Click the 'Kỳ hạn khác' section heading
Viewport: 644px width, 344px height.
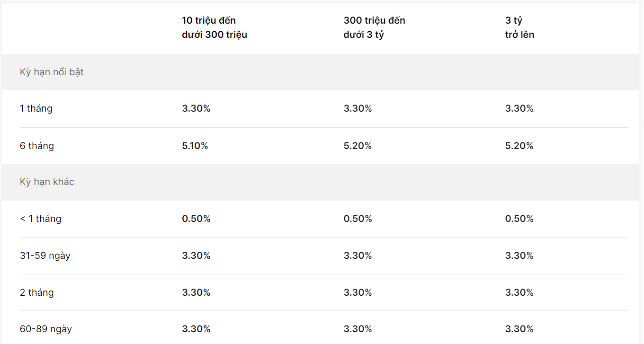click(47, 182)
